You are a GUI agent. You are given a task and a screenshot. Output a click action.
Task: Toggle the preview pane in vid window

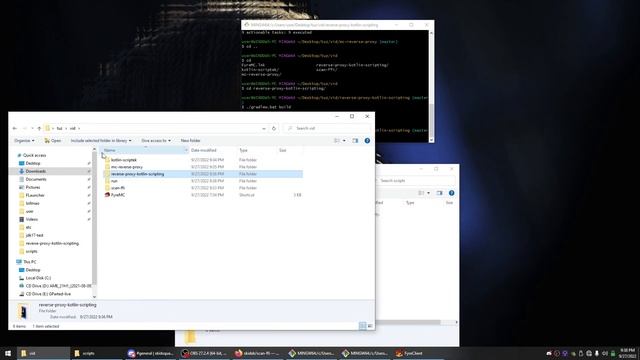[355, 140]
